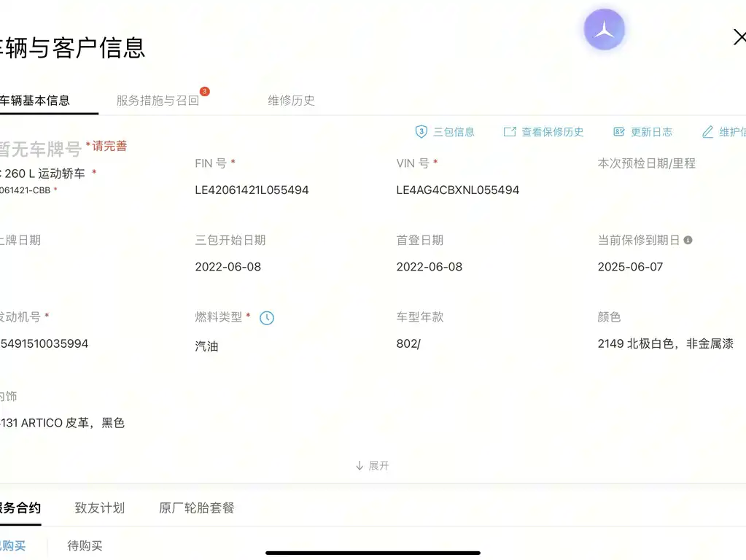Viewport: 746px width, 560px height.
Task: Click the clock icon beside 燃料类型
Action: click(x=267, y=318)
